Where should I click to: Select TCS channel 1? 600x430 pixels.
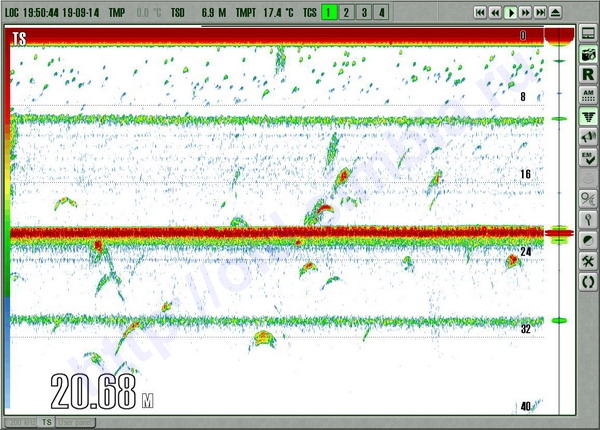[328, 12]
